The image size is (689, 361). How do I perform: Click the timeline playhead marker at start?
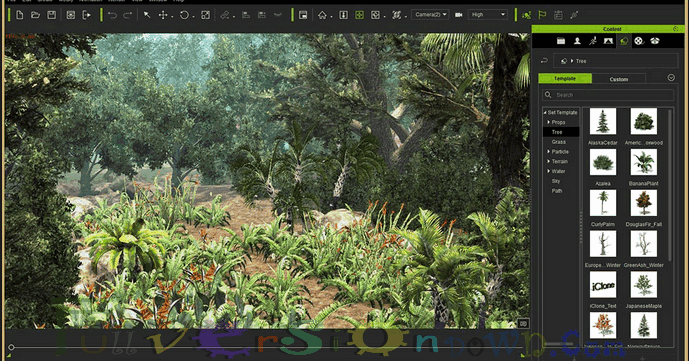(x=11, y=347)
